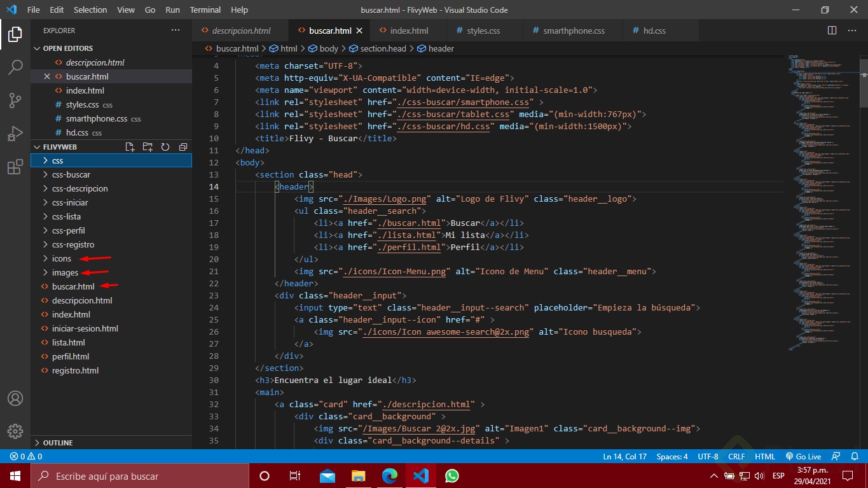Open lista.html in the file tree
The image size is (868, 488).
(x=111, y=342)
